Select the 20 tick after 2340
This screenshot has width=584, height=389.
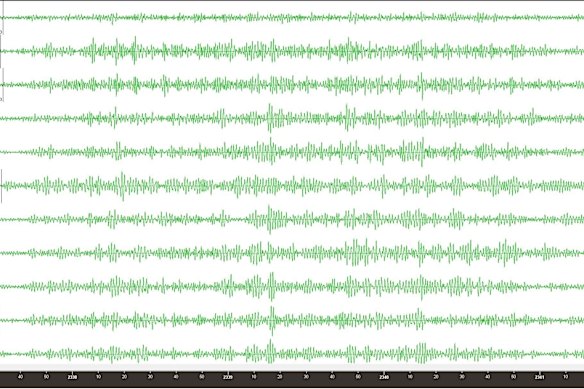click(x=436, y=377)
